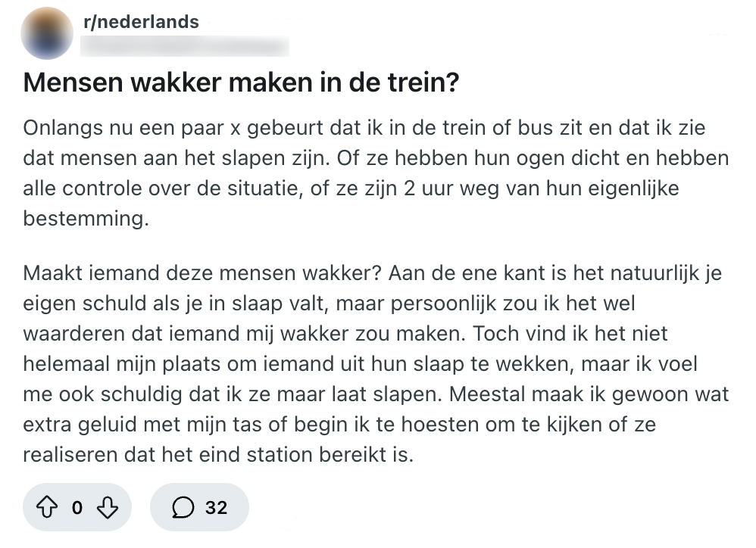Click the comment count number 32
The image size is (756, 548).
pyautogui.click(x=216, y=507)
